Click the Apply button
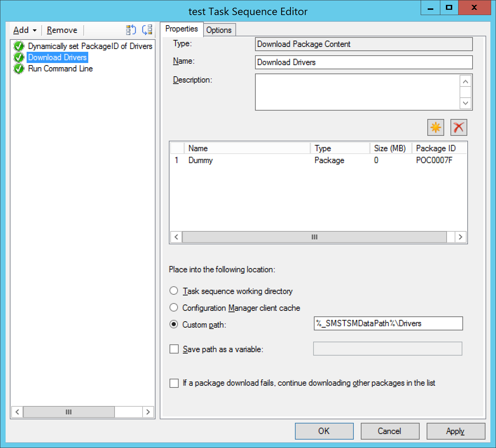The image size is (496, 448). coord(456,431)
